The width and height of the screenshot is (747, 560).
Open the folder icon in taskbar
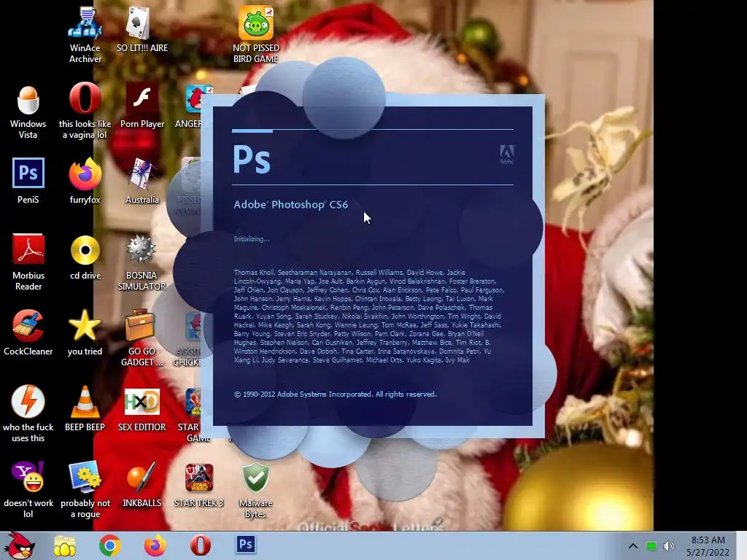65,546
